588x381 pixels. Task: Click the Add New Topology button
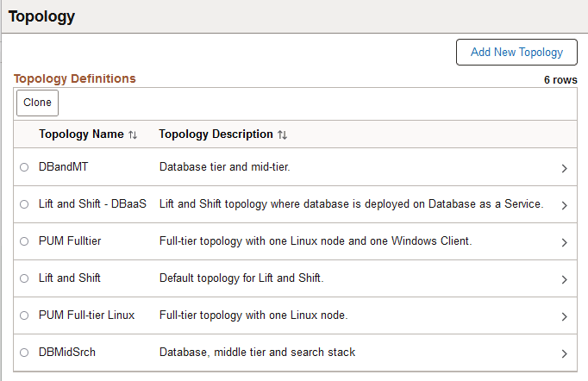[x=516, y=52]
